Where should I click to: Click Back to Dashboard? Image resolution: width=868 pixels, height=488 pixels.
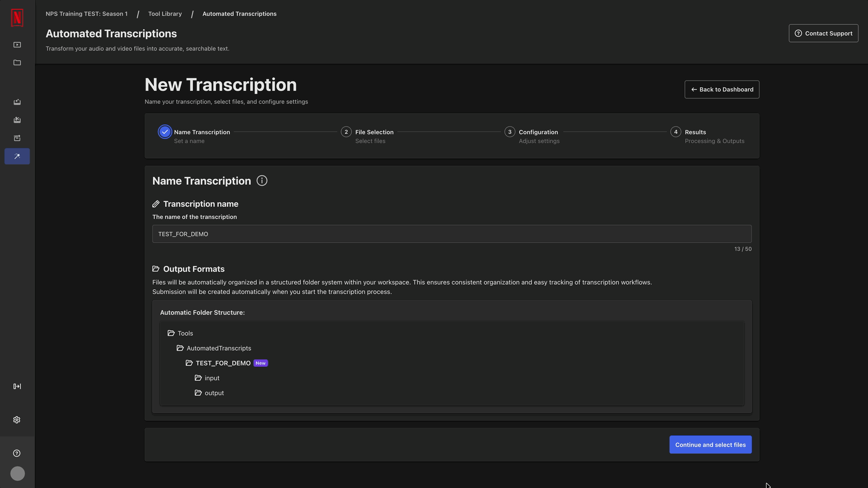click(x=722, y=89)
